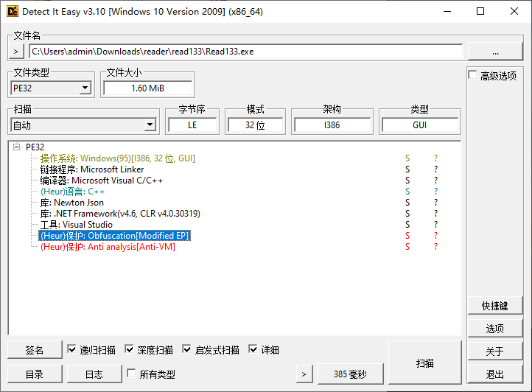Viewport: 532px width, 392px height.
Task: Click the ? link in Newton Json row
Action: pyautogui.click(x=435, y=203)
